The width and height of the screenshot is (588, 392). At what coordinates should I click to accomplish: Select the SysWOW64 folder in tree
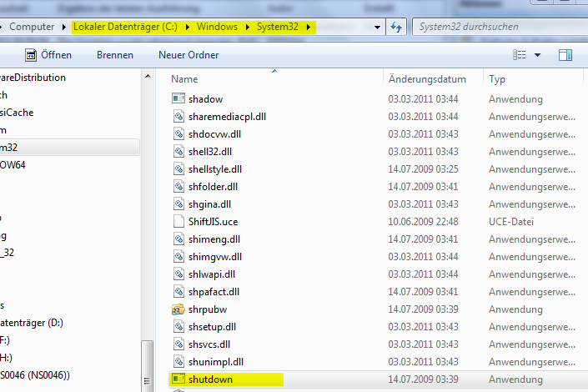(x=13, y=164)
